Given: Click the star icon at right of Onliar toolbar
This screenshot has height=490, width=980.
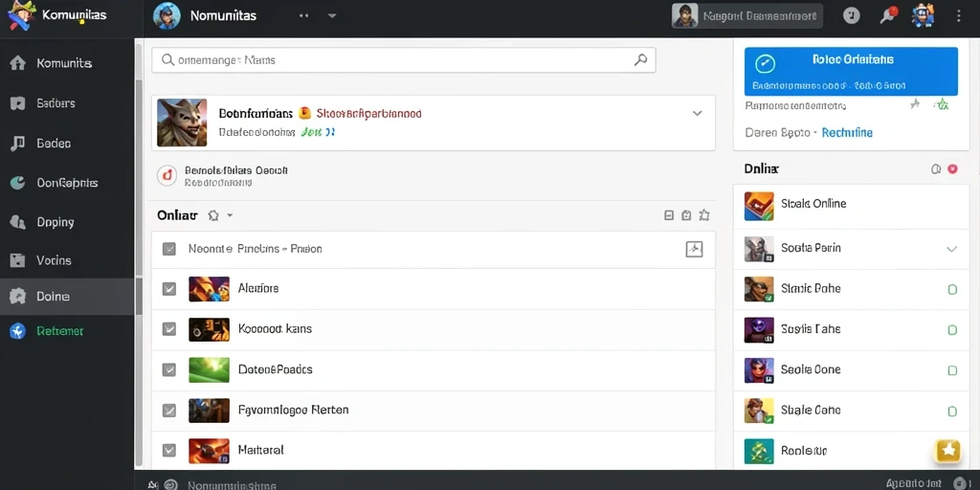Looking at the screenshot, I should [x=703, y=215].
